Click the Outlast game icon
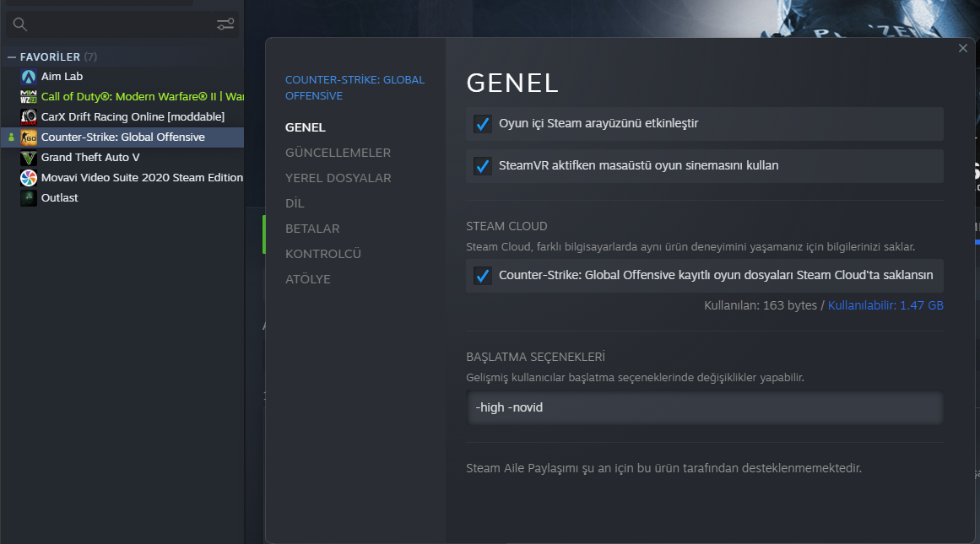This screenshot has width=980, height=544. (x=29, y=198)
